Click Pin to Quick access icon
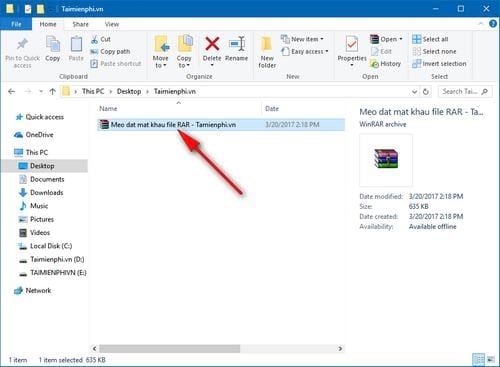Screen dimensions: 500x367 [x=22, y=52]
